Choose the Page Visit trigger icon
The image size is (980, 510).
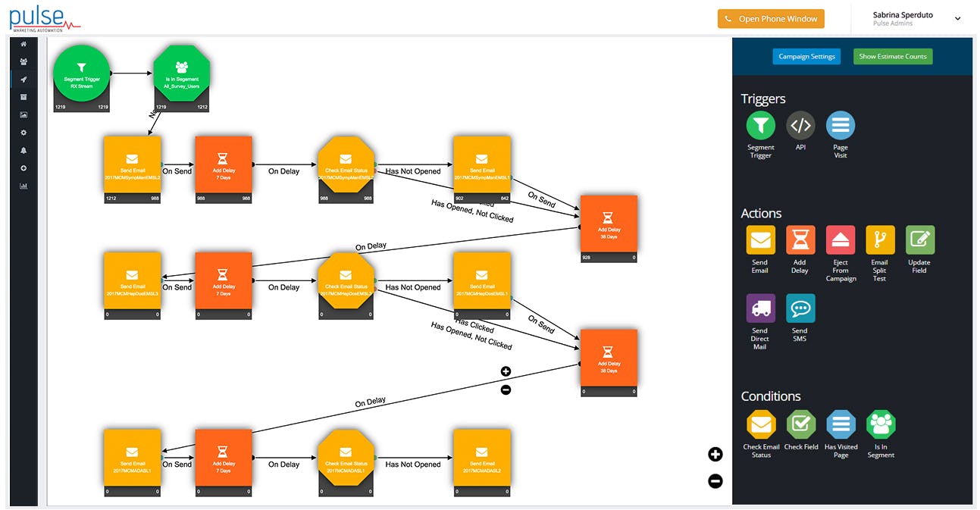(841, 126)
